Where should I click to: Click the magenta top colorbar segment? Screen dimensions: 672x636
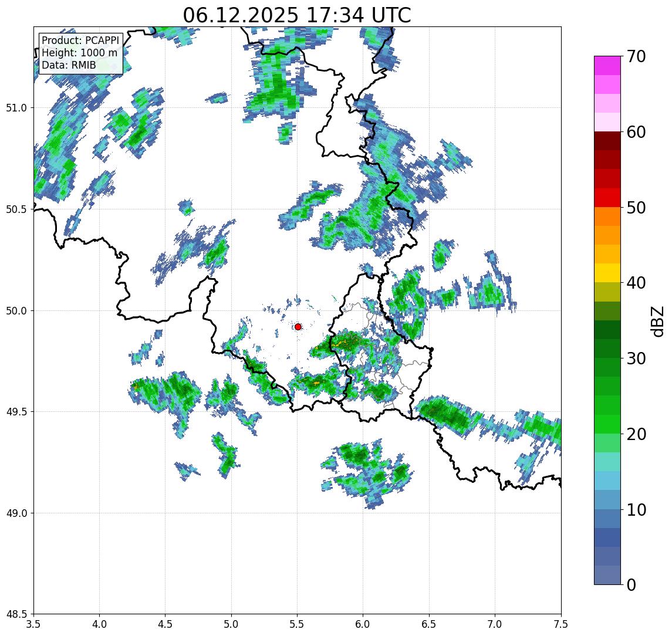pos(607,66)
